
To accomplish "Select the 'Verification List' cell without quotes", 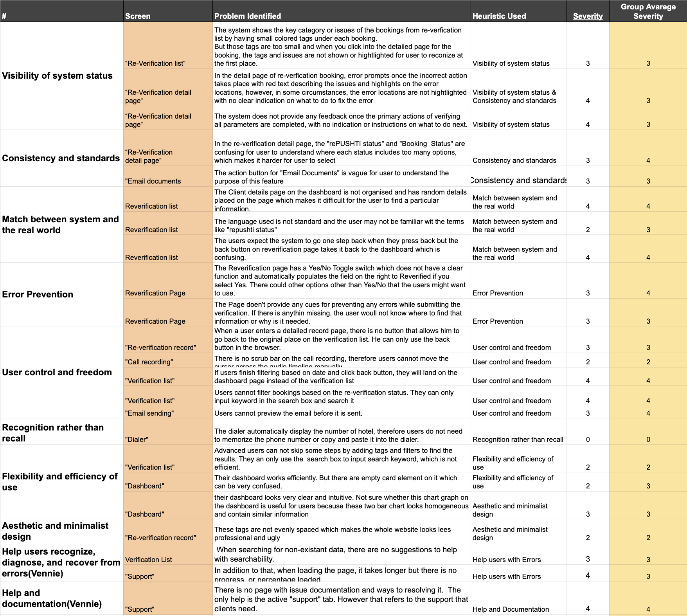I will click(x=168, y=554).
